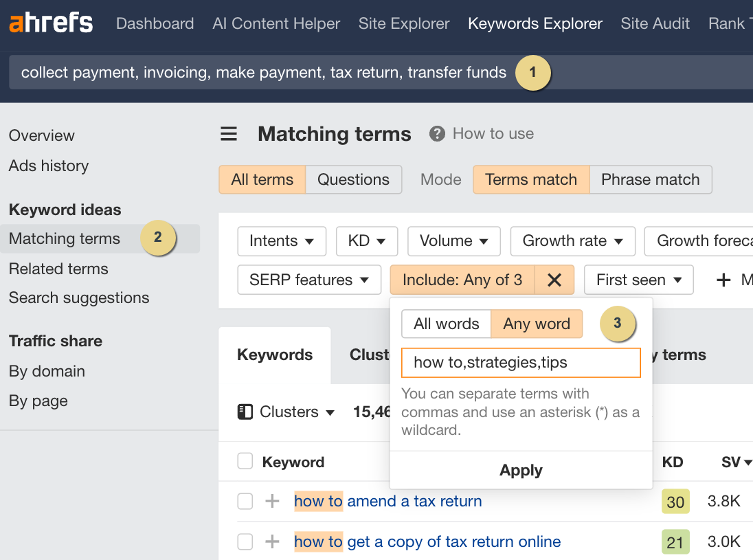Viewport: 753px width, 560px height.
Task: Open keyword 'how to amend a tax return'
Action: click(388, 501)
